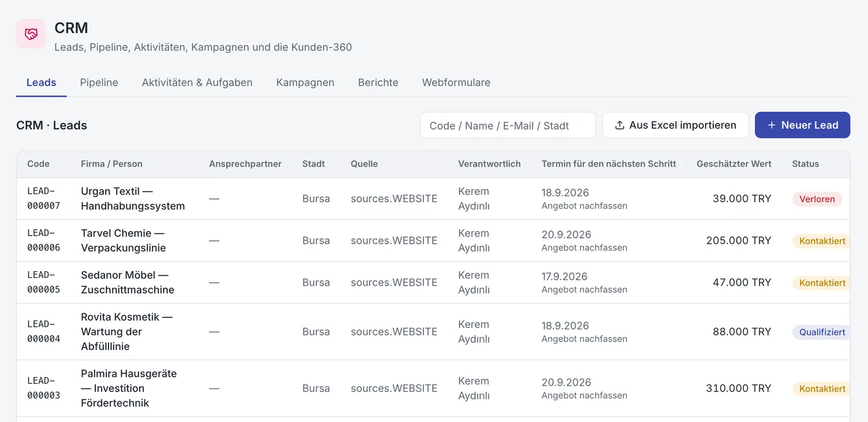Select lead code LEAD-000004
Screen dimensions: 868x422
[x=43, y=331]
